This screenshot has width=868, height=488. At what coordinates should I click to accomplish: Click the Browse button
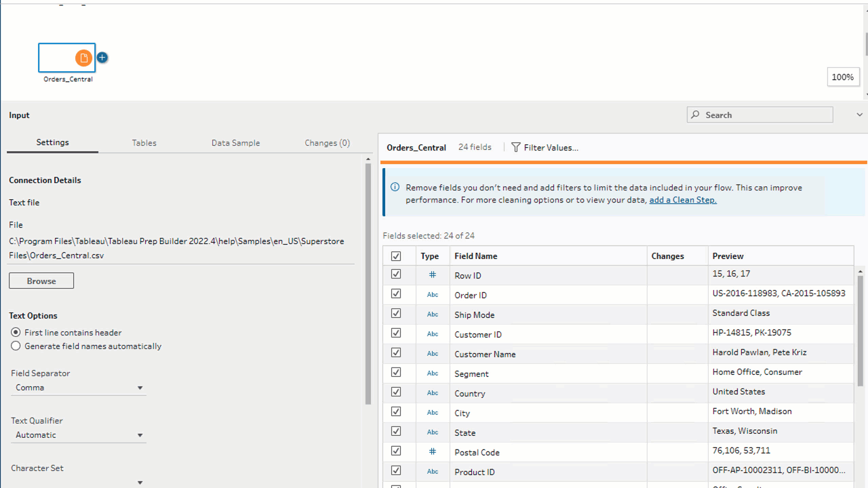click(41, 281)
